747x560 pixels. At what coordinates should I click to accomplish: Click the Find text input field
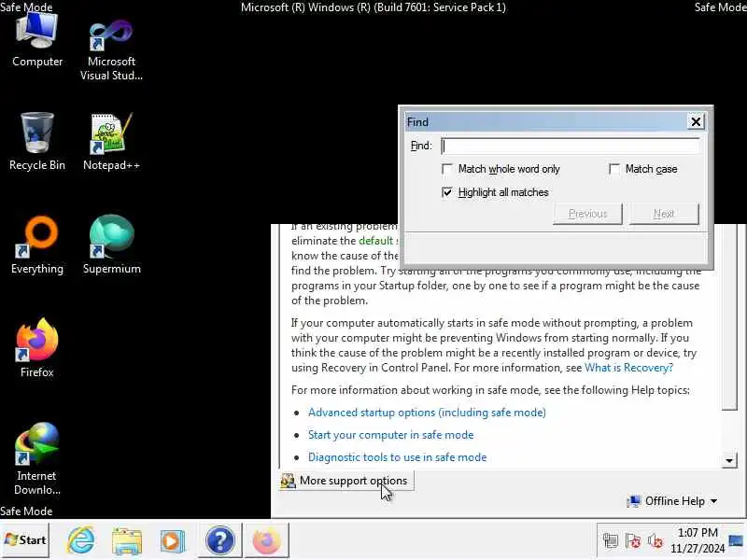(571, 147)
